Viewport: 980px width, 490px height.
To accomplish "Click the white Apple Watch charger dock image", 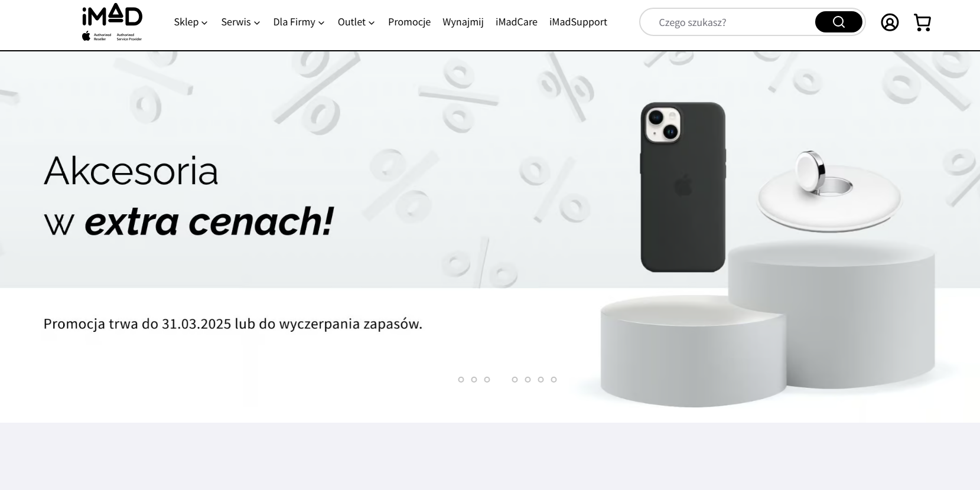I will (x=829, y=192).
